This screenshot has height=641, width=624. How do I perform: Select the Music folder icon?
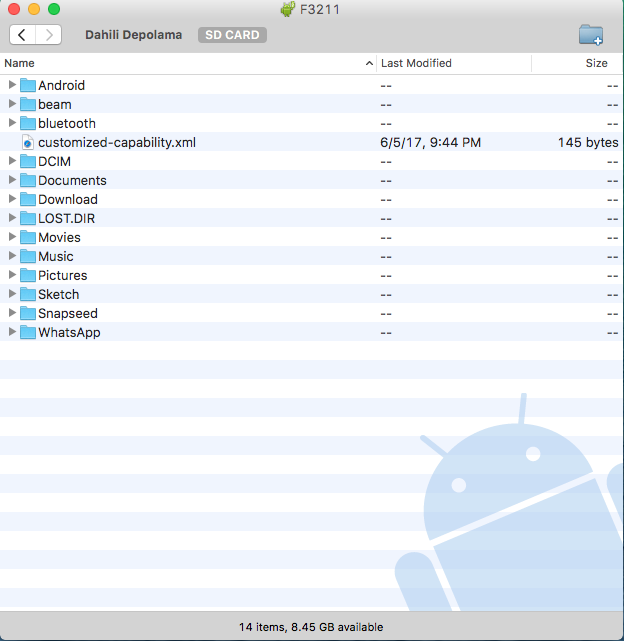[x=28, y=256]
